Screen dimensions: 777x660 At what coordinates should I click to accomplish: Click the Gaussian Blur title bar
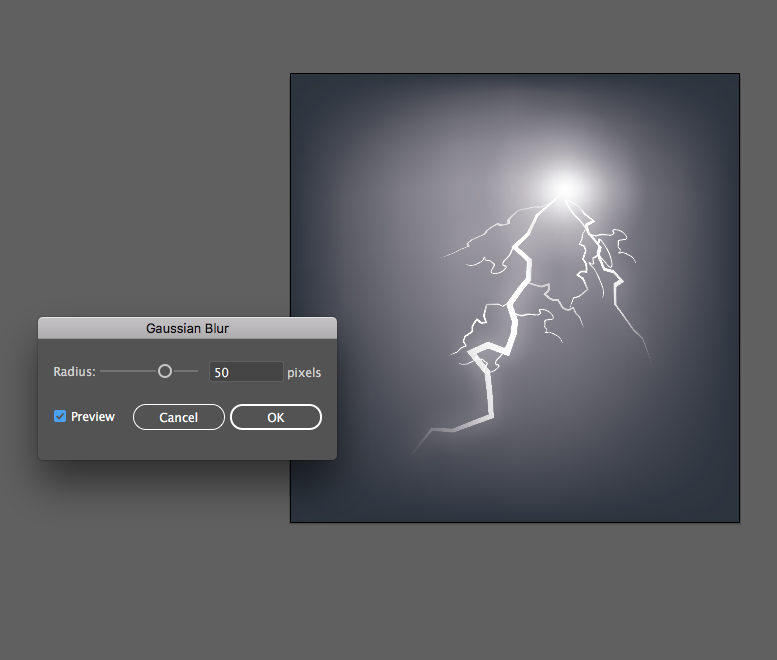(x=187, y=328)
